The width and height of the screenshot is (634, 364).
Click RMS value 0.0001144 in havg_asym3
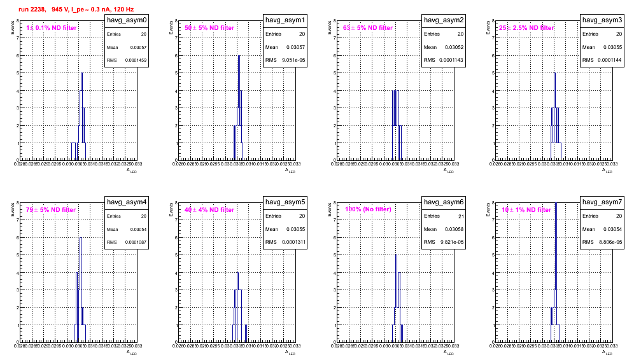609,60
